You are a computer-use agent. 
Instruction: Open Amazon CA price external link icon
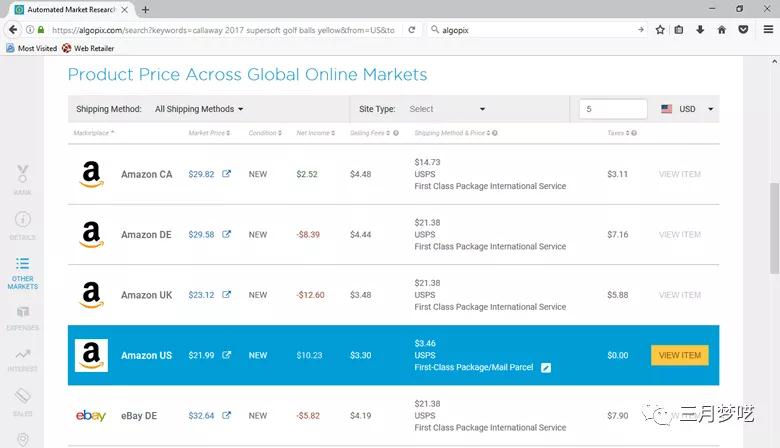point(227,174)
